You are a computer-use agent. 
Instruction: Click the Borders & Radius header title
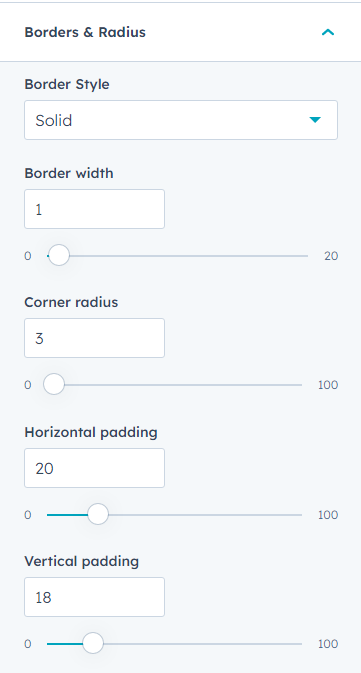(x=85, y=32)
